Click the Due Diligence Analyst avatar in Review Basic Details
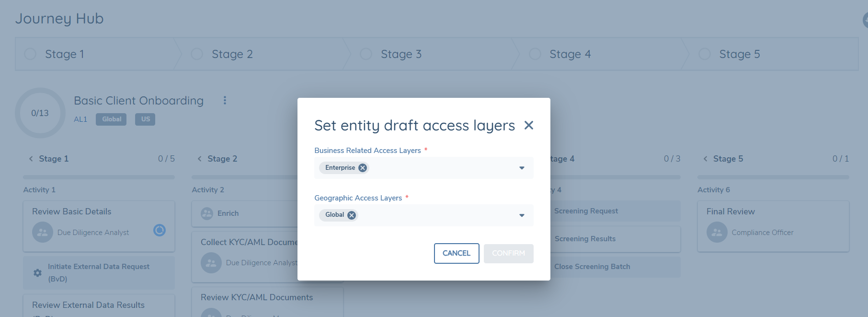868x317 pixels. coord(43,232)
